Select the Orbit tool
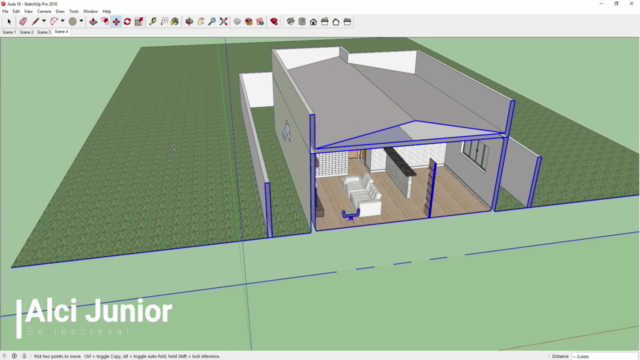Screen dimensions: 640x360 (189, 22)
